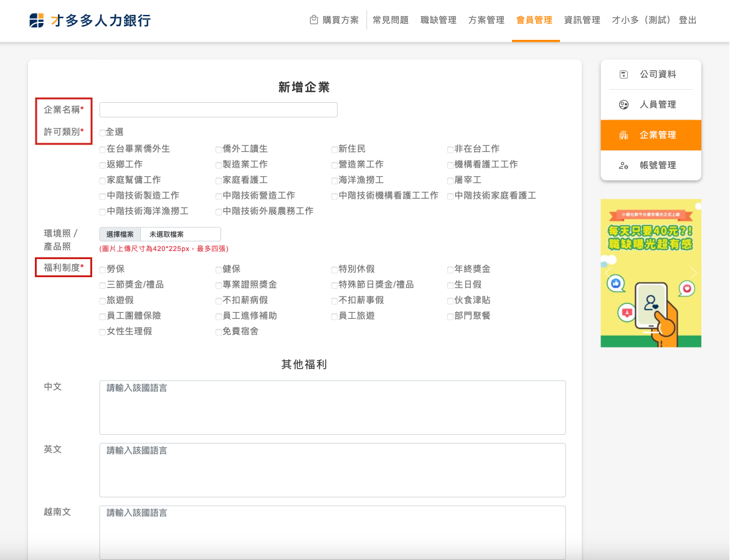Click the shopping bag icon beside 購買方案
This screenshot has width=730, height=560.
(x=314, y=20)
